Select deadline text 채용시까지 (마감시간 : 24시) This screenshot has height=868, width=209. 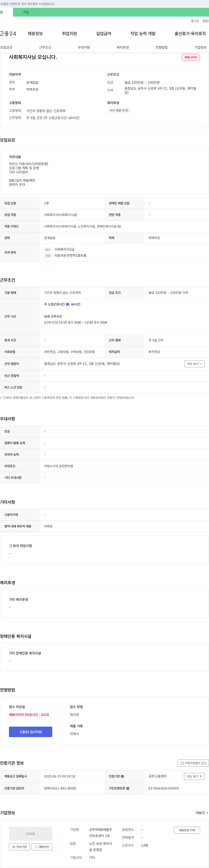[x=29, y=715]
